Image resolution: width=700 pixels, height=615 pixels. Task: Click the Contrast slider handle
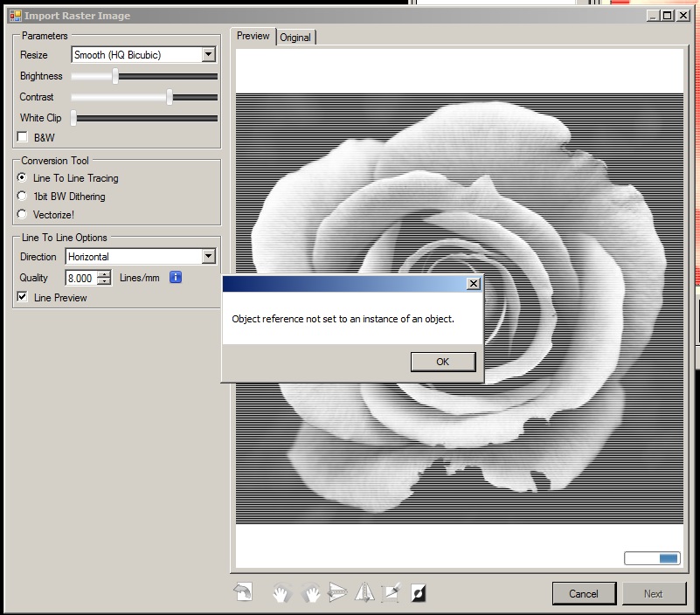click(x=170, y=97)
